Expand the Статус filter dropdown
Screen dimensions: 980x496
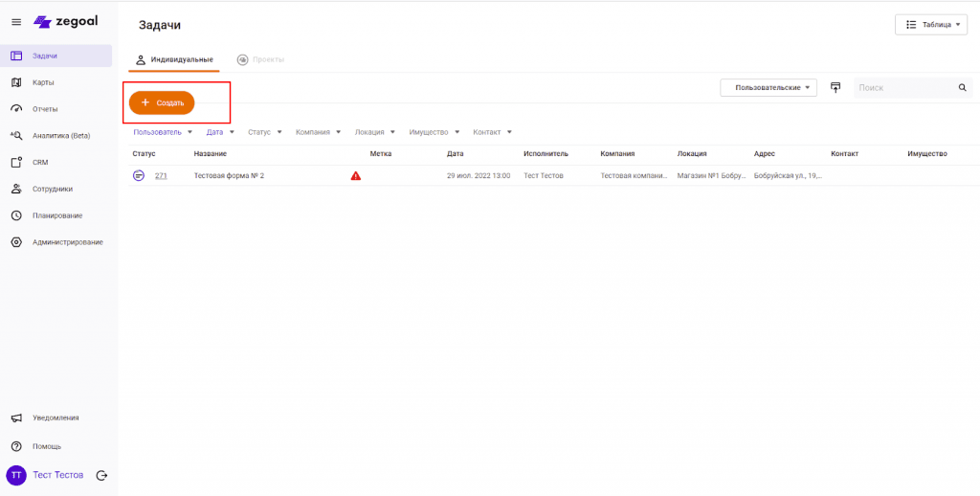point(265,132)
